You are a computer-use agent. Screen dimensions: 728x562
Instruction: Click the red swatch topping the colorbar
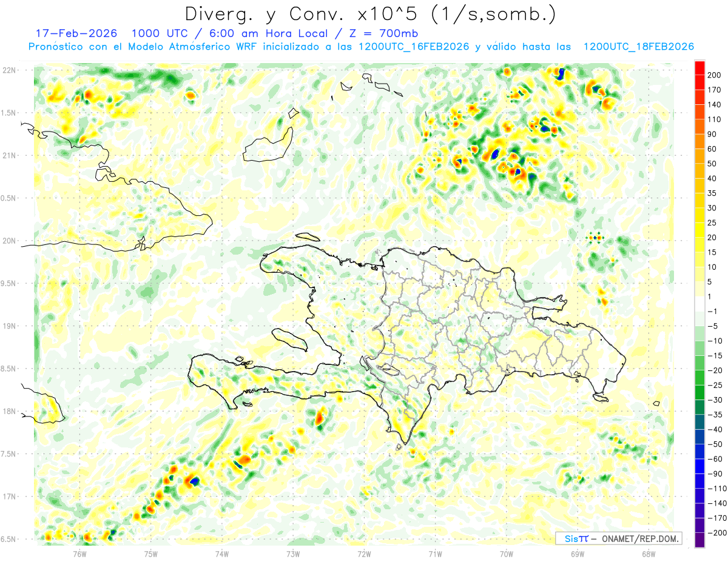coord(699,68)
